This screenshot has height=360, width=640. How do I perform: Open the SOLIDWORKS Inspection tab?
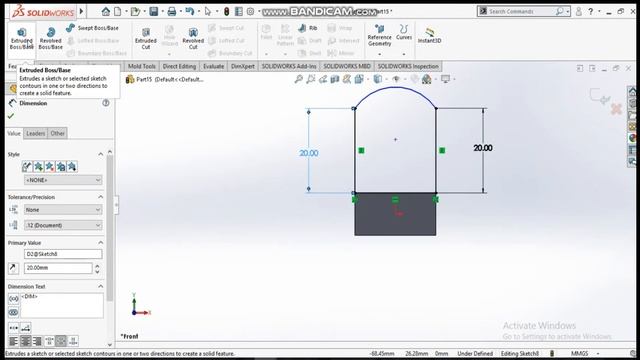[x=408, y=66]
